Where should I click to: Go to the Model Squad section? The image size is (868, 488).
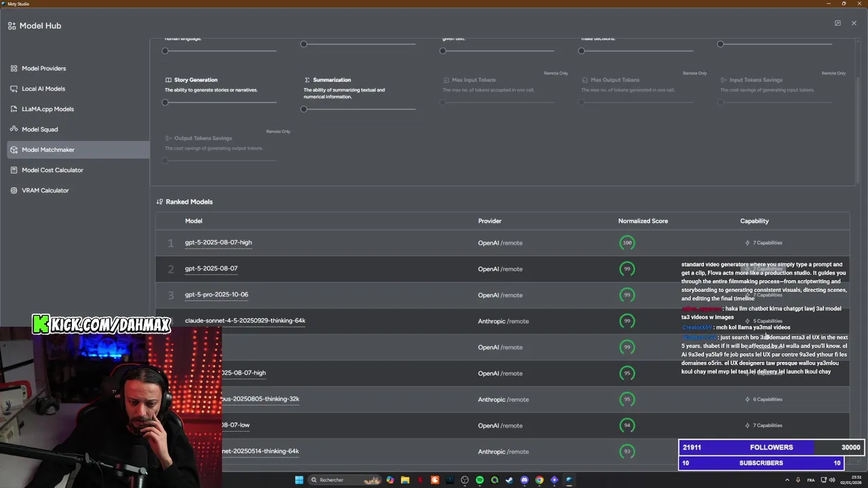pyautogui.click(x=39, y=129)
